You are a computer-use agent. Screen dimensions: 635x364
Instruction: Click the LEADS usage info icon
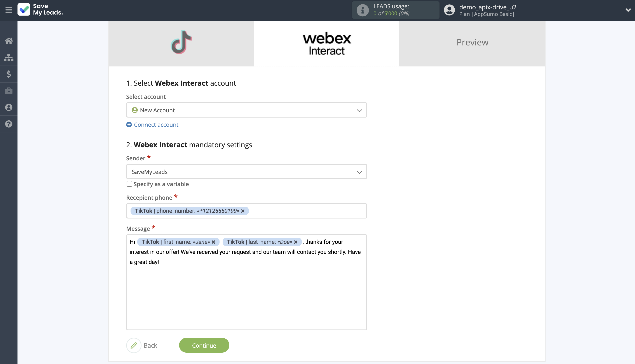[363, 10]
